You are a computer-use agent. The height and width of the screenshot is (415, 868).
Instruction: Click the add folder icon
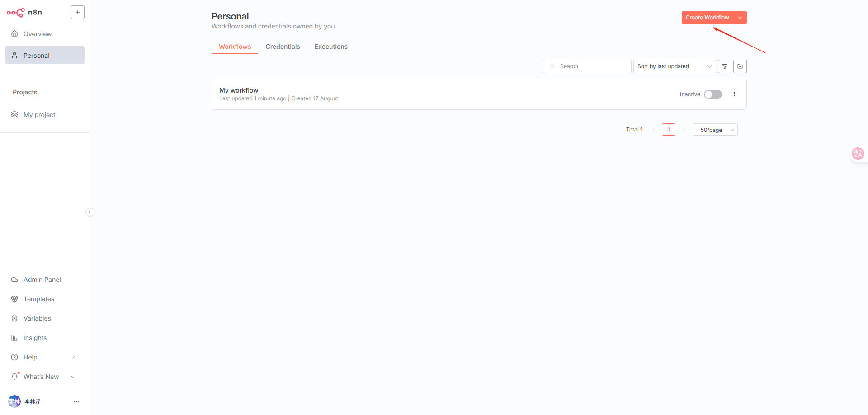(740, 66)
